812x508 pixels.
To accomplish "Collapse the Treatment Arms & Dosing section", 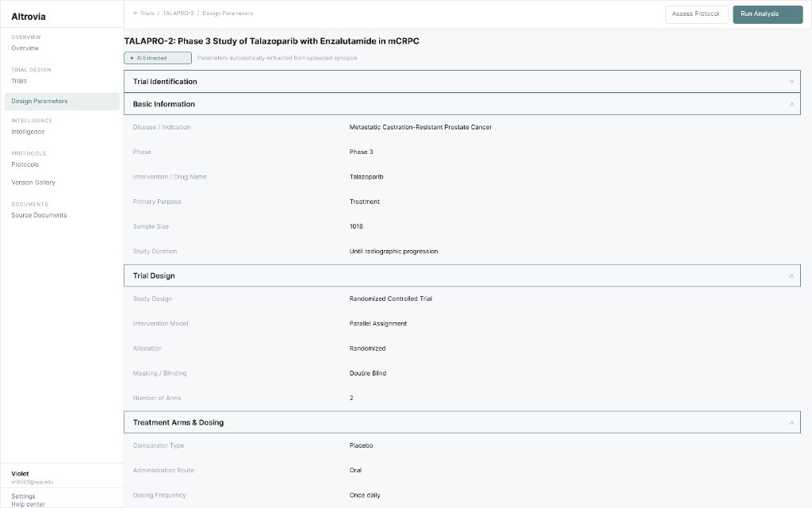I will pos(462,421).
